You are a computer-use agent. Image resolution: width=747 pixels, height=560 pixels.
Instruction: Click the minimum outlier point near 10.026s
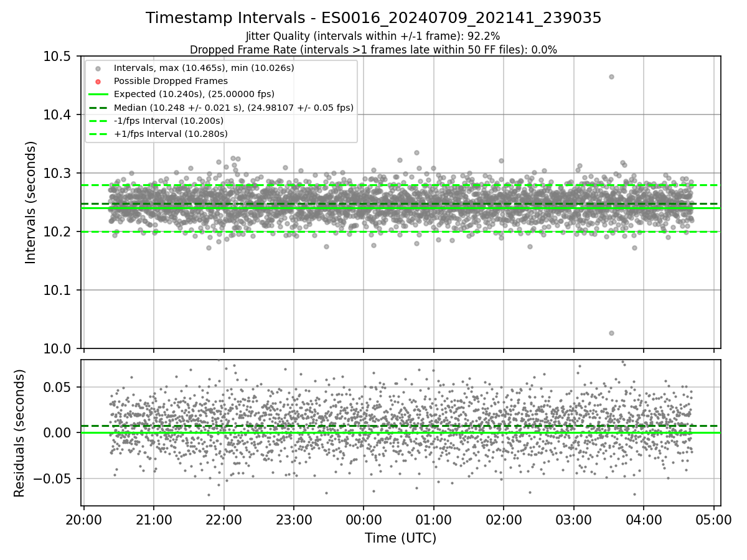(x=611, y=333)
